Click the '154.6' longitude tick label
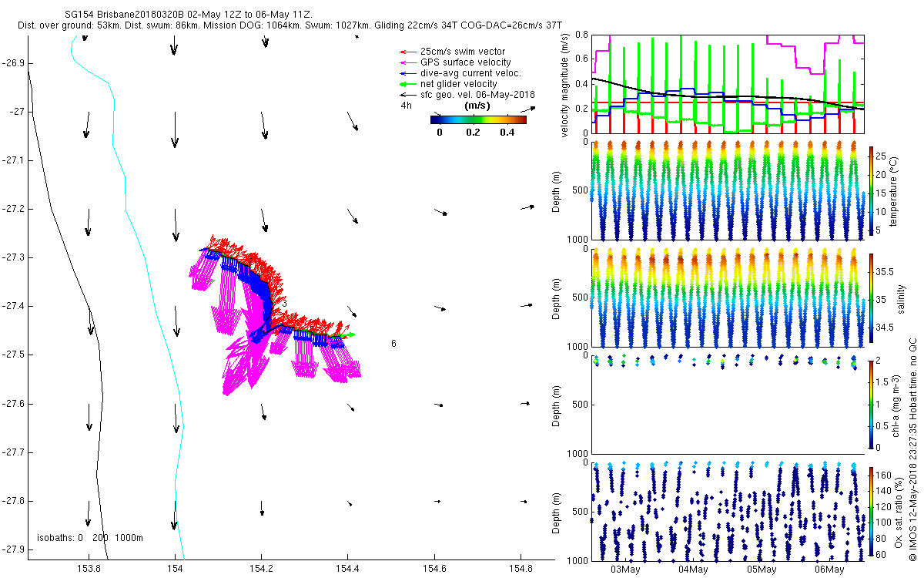 435,570
